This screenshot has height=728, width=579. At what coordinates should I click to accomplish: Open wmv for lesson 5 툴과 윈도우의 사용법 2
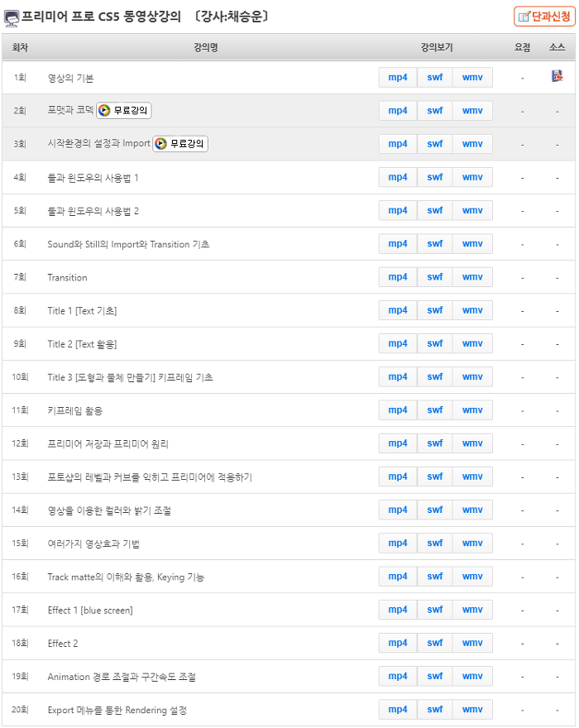pos(472,210)
